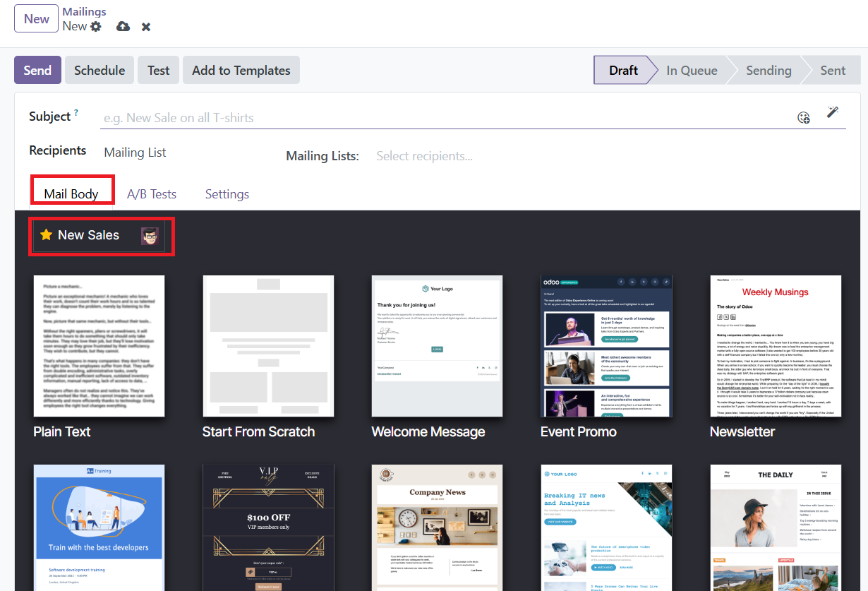
Task: Pick the Newsletter template thumbnail
Action: coord(776,346)
